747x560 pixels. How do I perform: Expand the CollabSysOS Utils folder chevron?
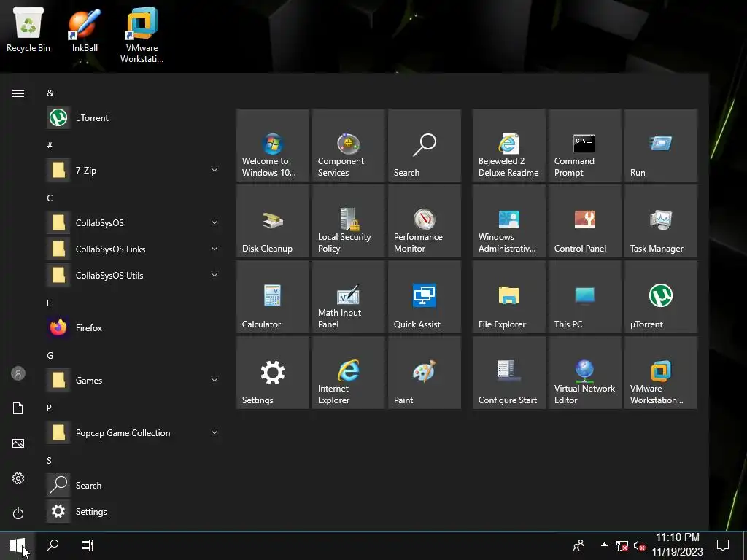214,275
